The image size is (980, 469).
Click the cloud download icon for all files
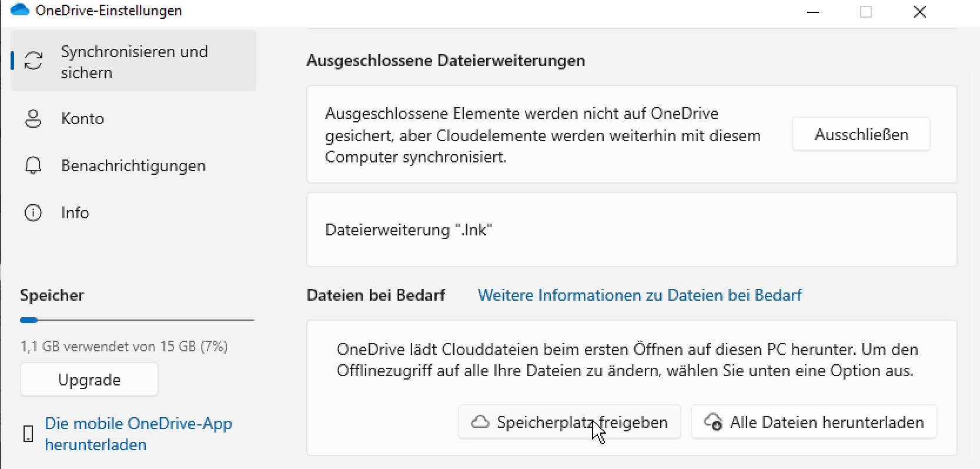coord(713,422)
